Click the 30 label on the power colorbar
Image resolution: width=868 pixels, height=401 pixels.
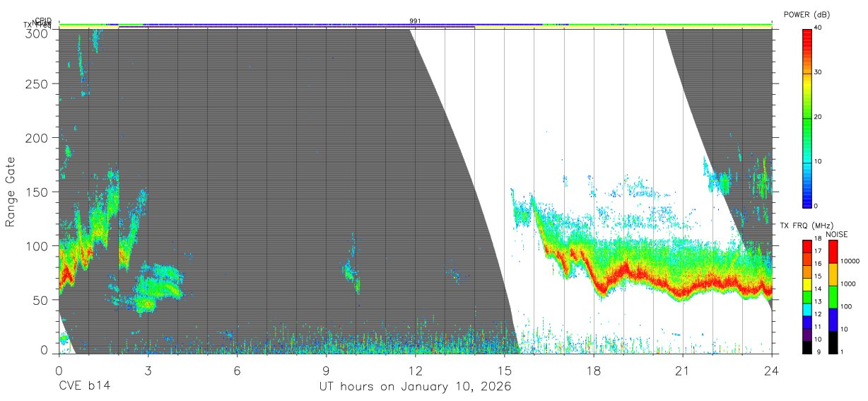[x=819, y=72]
